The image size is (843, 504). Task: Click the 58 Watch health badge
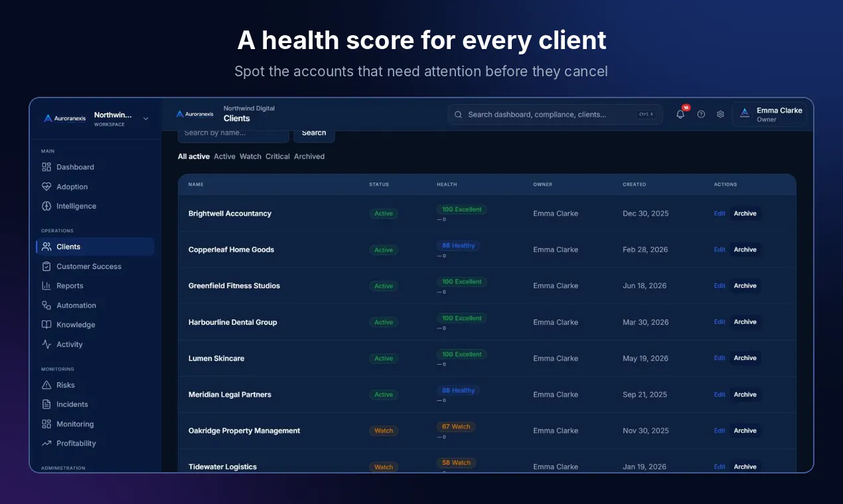coord(456,463)
